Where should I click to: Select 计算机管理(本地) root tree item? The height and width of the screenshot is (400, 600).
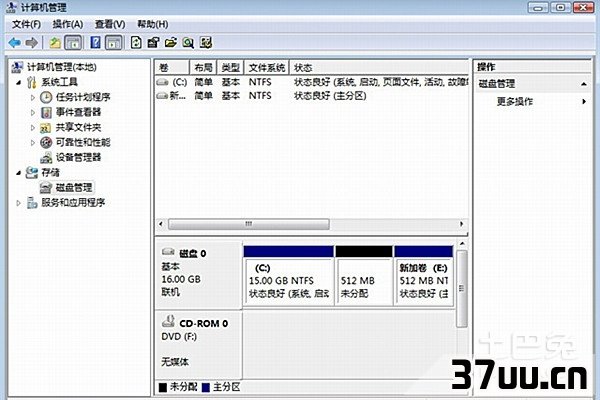coord(61,67)
